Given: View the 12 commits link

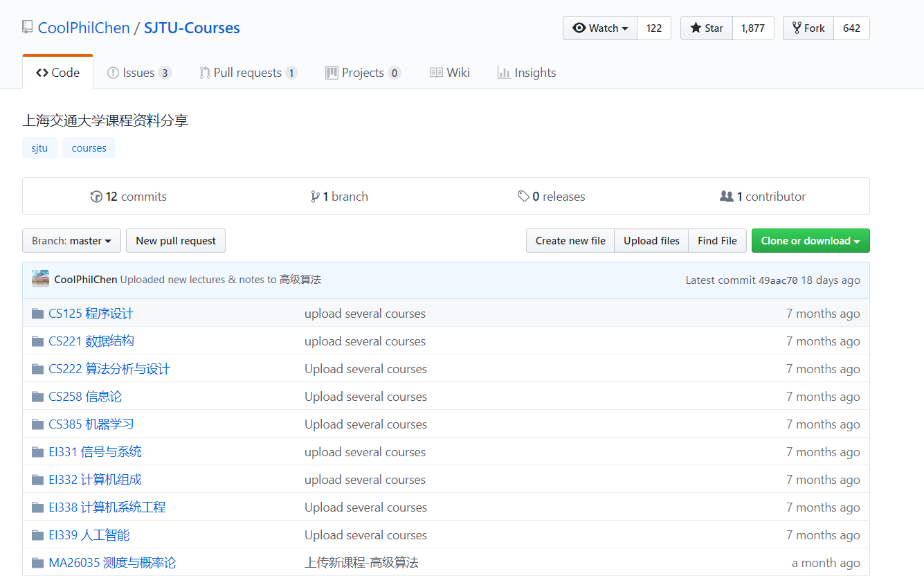Looking at the screenshot, I should [x=129, y=197].
